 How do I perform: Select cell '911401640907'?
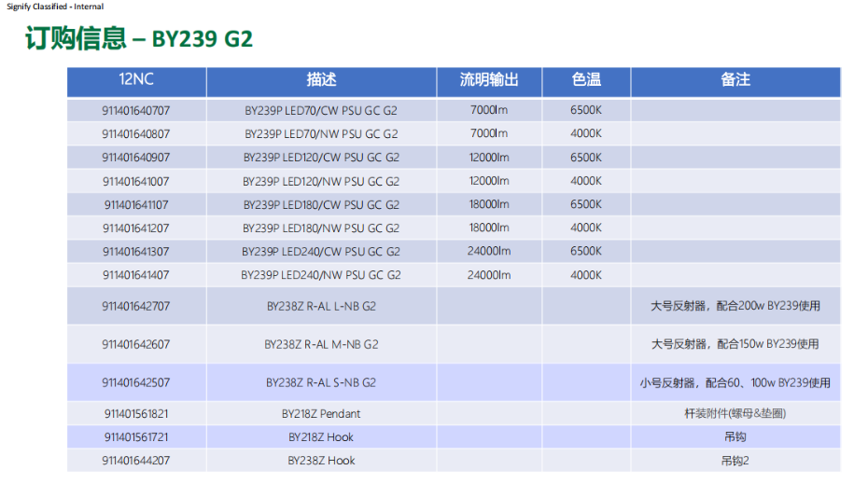pyautogui.click(x=136, y=158)
